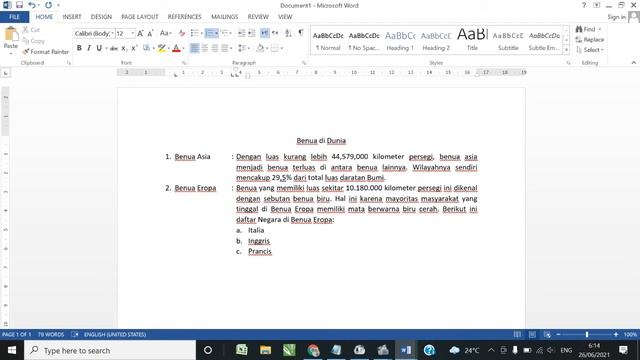Clear all formatting icon

pyautogui.click(x=182, y=33)
